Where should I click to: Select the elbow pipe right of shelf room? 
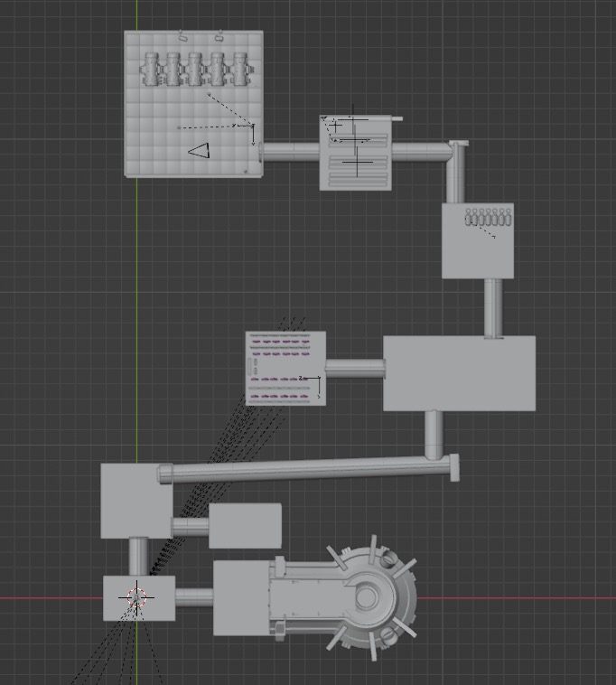pyautogui.click(x=456, y=172)
